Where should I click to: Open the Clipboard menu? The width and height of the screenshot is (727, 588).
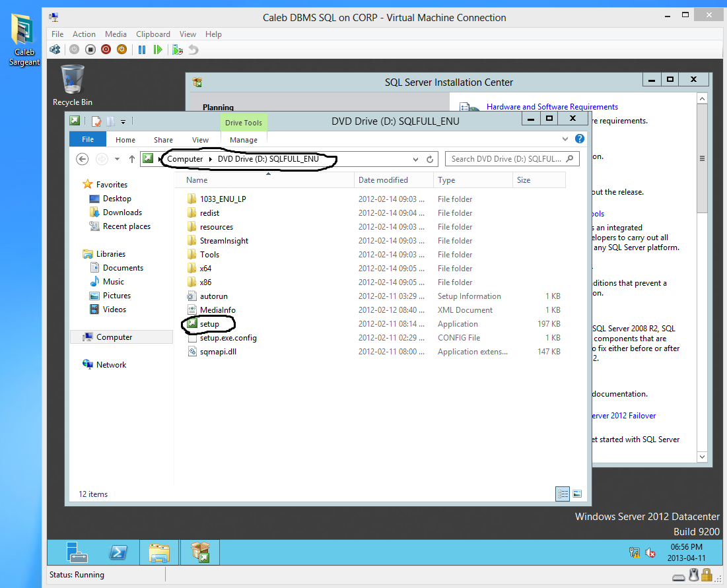click(153, 34)
